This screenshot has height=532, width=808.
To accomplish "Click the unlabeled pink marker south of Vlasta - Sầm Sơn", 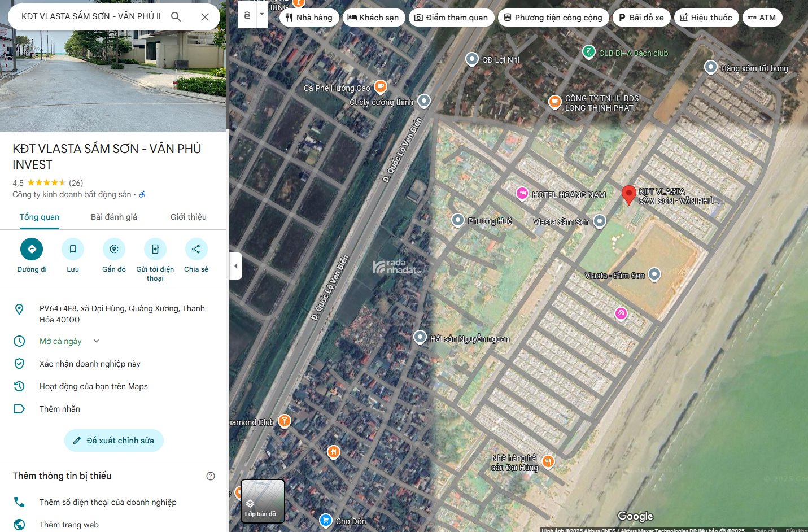I will (621, 313).
